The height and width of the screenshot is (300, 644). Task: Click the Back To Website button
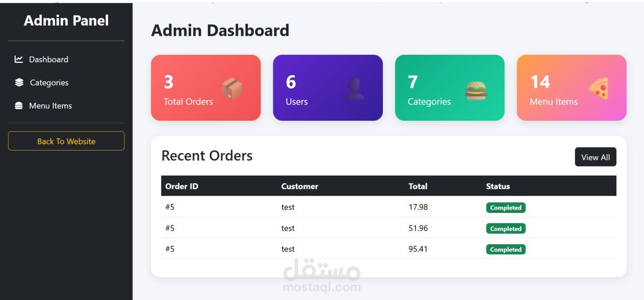click(66, 141)
